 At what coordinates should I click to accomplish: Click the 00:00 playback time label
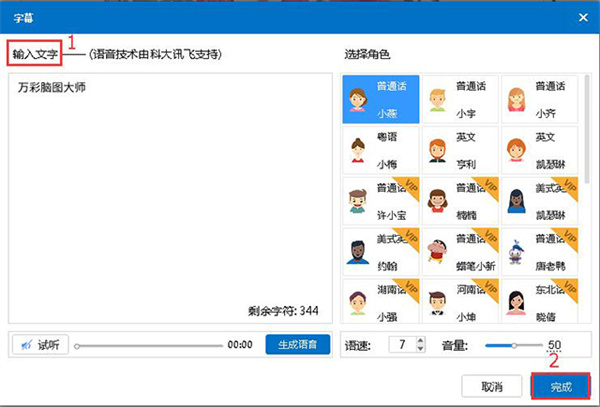click(x=240, y=345)
